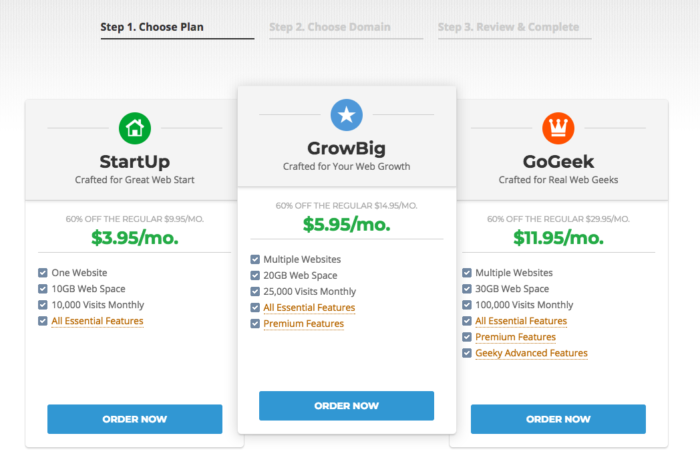Open GrowBig's Premium Features link
This screenshot has height=468, width=700.
(x=304, y=324)
